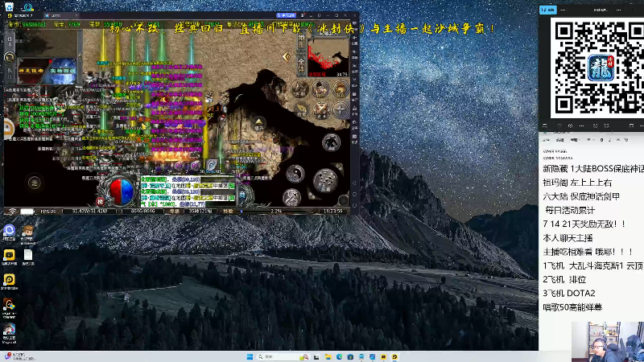Tap the leaf round icon in second row

300,109
